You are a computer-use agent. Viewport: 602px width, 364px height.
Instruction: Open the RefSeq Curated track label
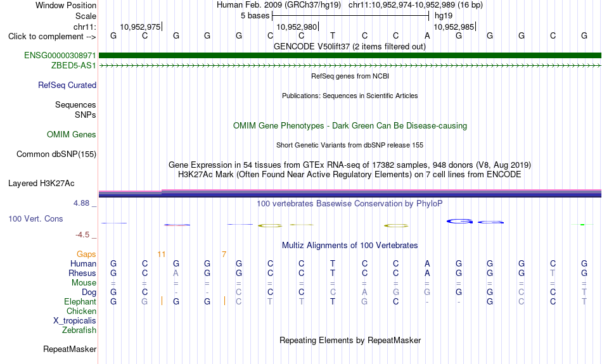point(67,85)
